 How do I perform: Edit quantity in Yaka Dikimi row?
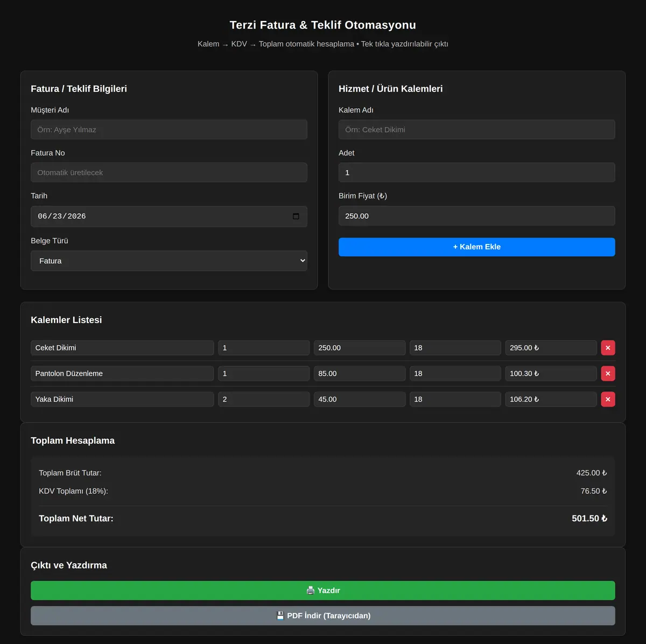coord(264,400)
